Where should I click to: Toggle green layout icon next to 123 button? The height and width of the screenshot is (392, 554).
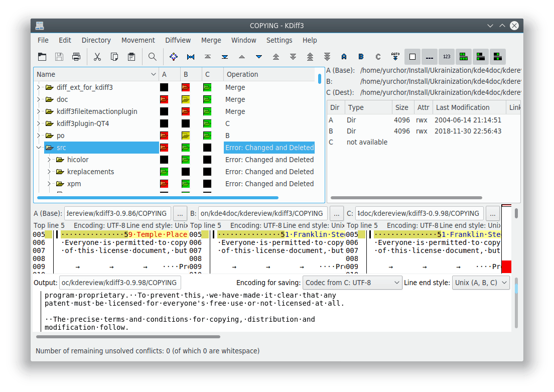(x=464, y=57)
